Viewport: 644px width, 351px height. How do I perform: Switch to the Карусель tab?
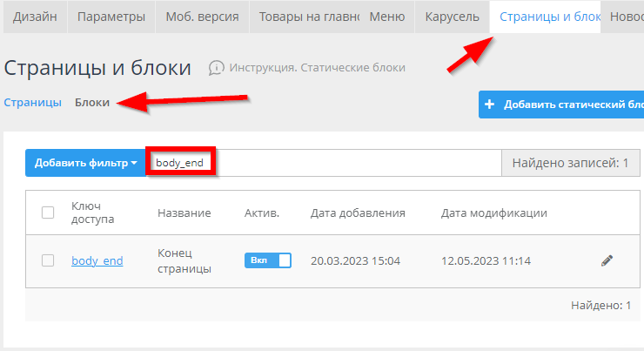pos(452,17)
